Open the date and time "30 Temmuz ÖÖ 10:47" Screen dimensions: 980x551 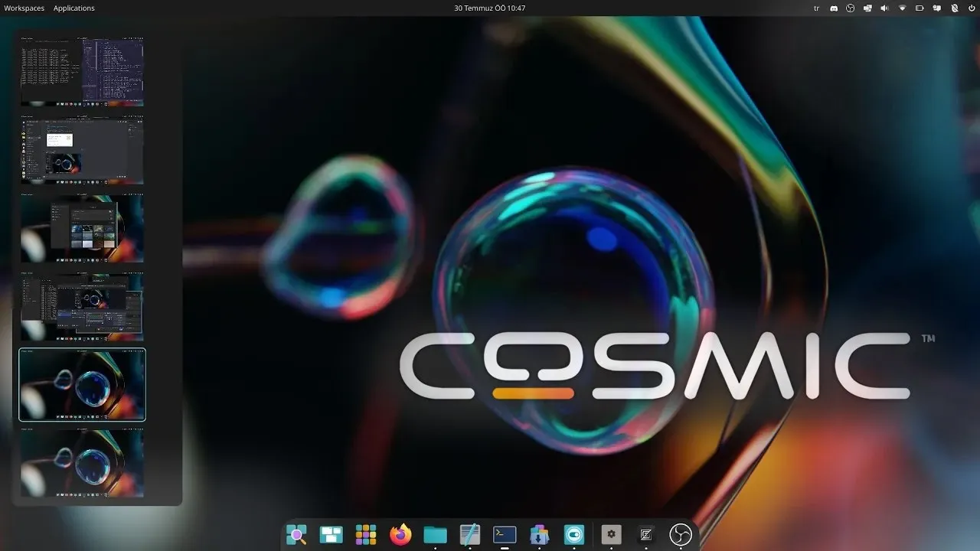[490, 8]
